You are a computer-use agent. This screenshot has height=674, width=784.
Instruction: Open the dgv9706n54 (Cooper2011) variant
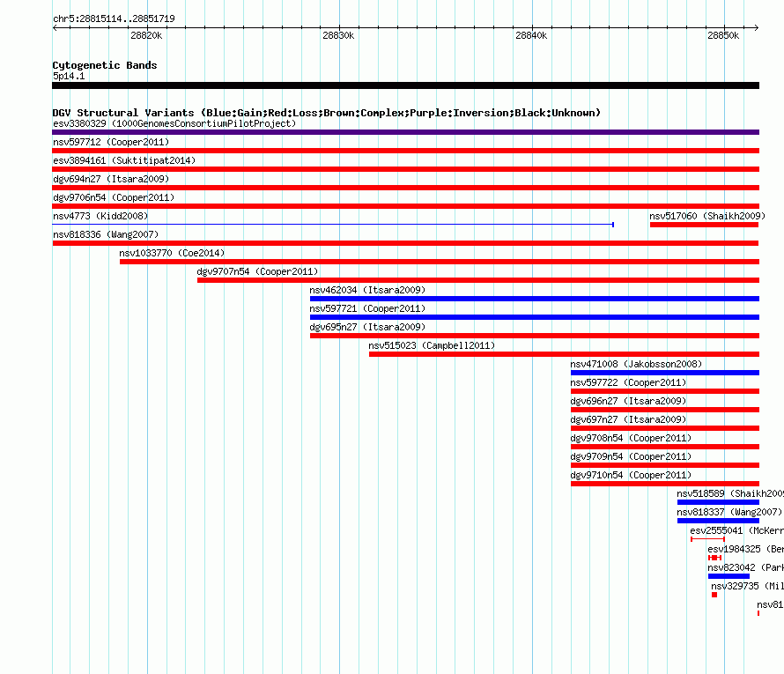(x=114, y=197)
